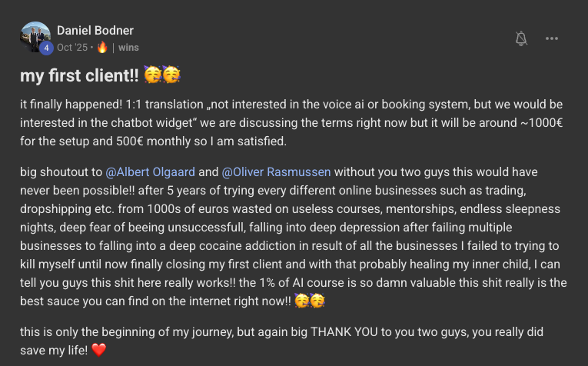Toggle the post notification bell
The height and width of the screenshot is (366, 588).
(x=521, y=38)
